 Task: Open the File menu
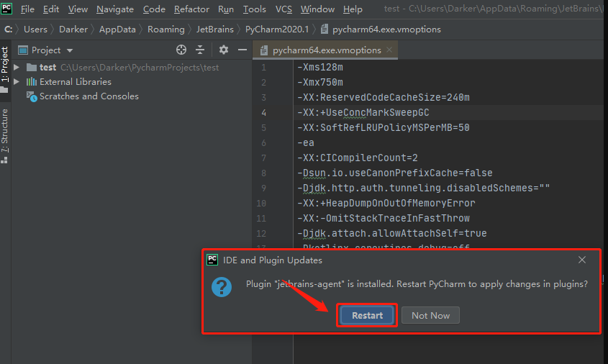(x=27, y=9)
